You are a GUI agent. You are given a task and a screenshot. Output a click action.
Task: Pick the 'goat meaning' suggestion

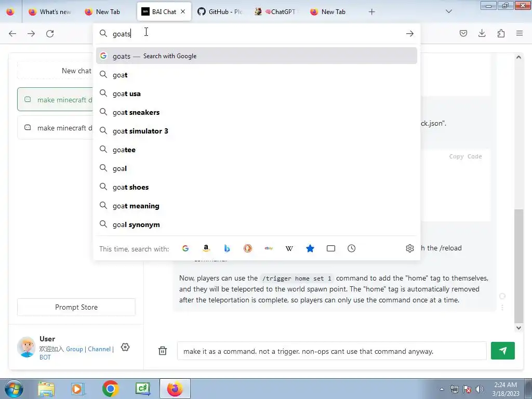point(257,206)
